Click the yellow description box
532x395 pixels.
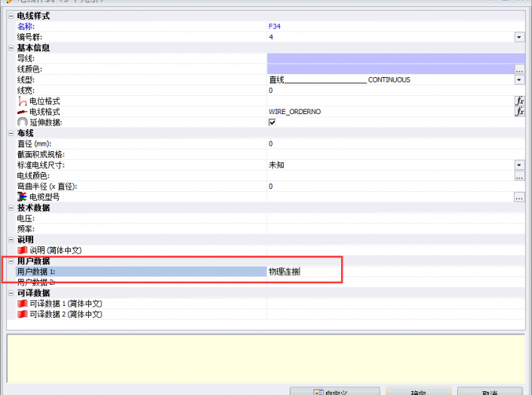(266, 359)
